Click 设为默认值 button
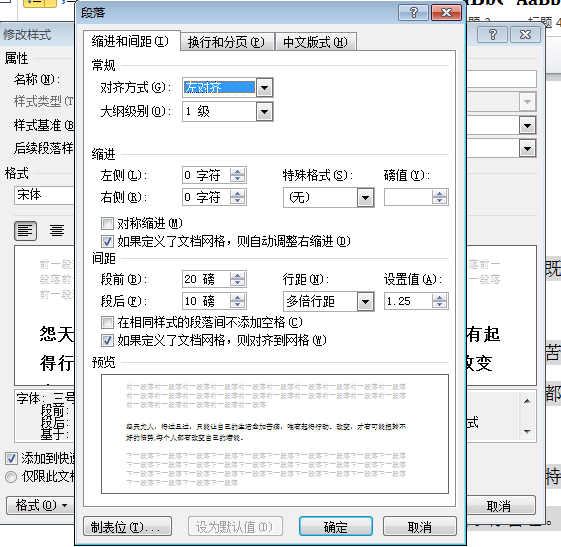This screenshot has height=547, width=561. [x=235, y=527]
